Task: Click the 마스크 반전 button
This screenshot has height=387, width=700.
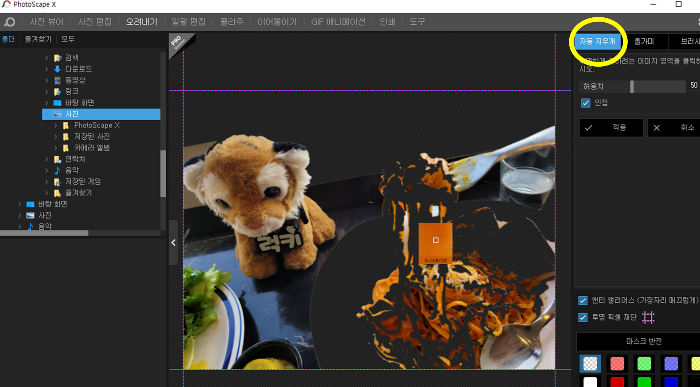Action: 638,341
